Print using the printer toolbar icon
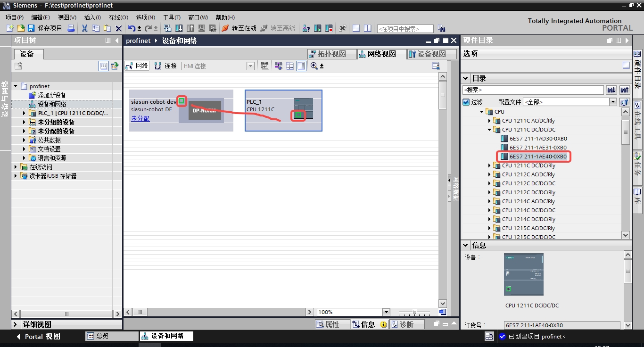This screenshot has width=644, height=347. [71, 28]
